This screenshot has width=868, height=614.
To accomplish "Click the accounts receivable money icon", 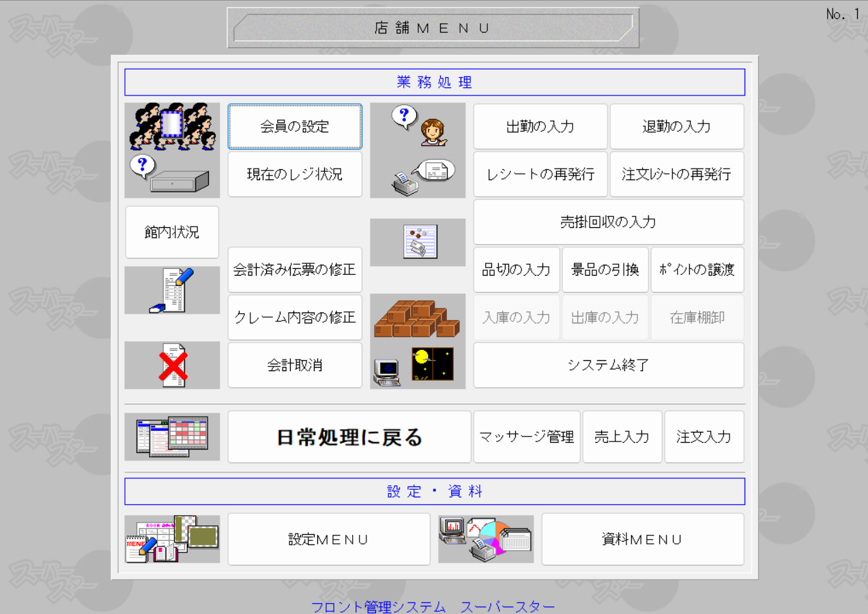I will (x=420, y=242).
